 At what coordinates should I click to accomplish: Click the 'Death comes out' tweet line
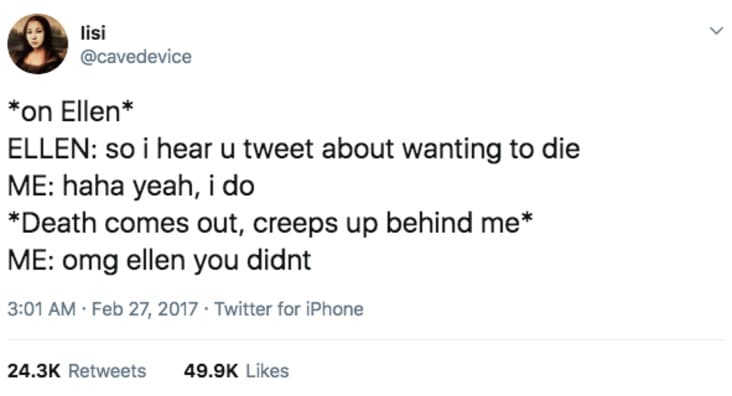coord(270,223)
